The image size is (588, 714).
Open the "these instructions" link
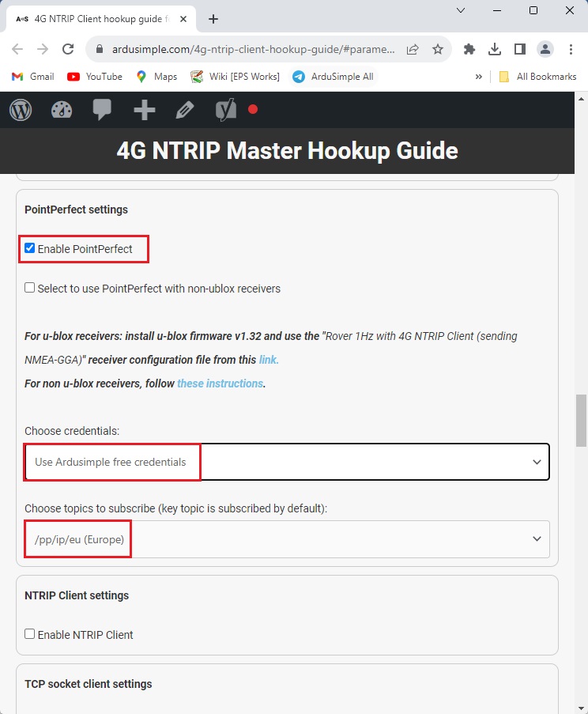[220, 383]
